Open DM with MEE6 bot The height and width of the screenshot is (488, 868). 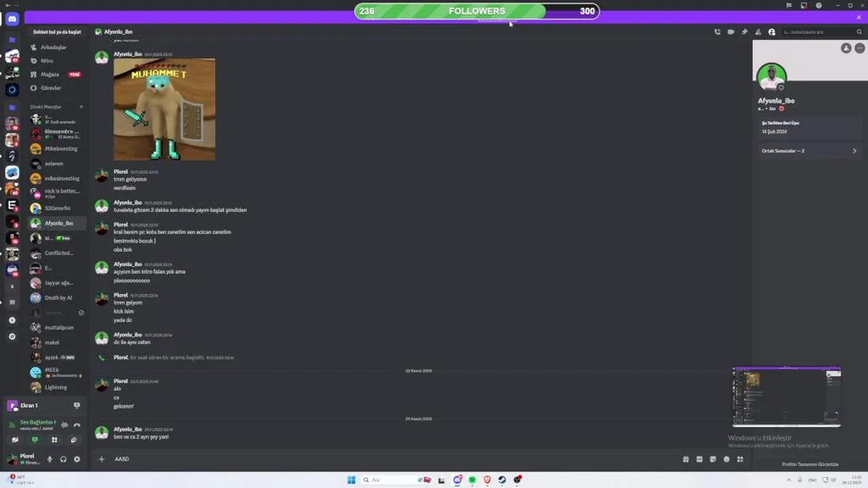(58, 372)
